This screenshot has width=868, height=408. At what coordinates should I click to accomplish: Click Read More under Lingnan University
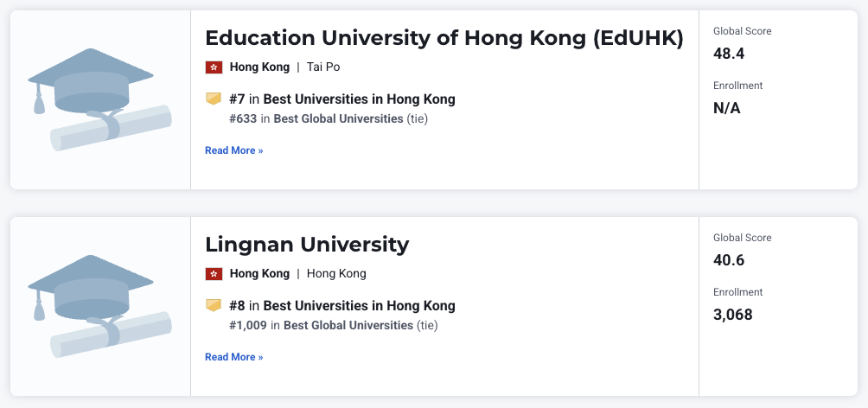(x=234, y=357)
